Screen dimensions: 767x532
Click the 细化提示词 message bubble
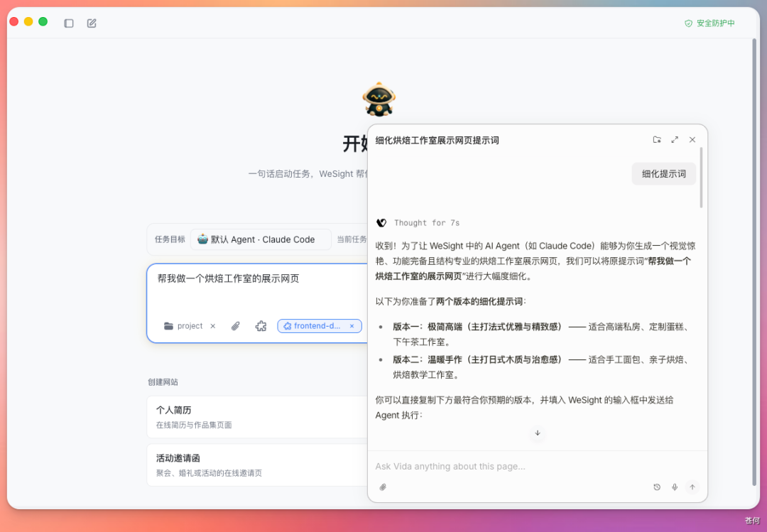[x=664, y=174]
